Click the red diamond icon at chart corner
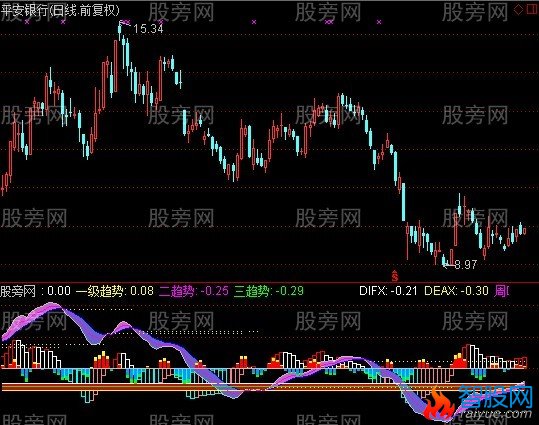Image resolution: width=539 pixels, height=425 pixels. click(x=518, y=10)
